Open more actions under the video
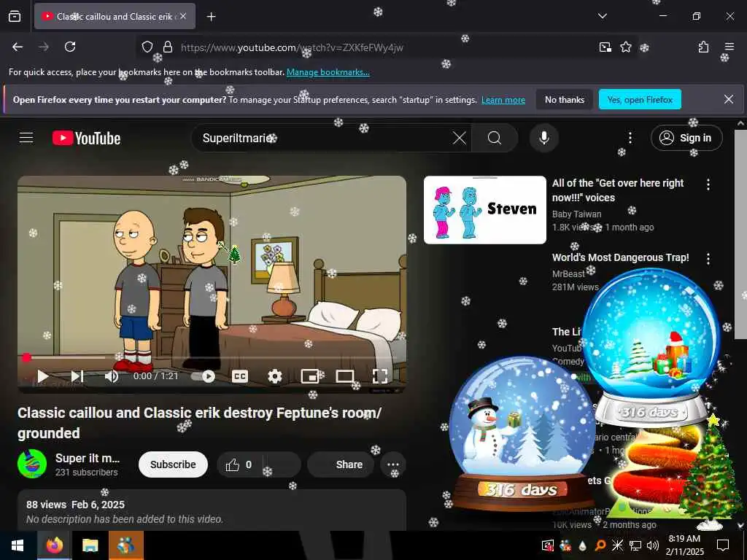Screen dimensions: 747x560 [393, 464]
